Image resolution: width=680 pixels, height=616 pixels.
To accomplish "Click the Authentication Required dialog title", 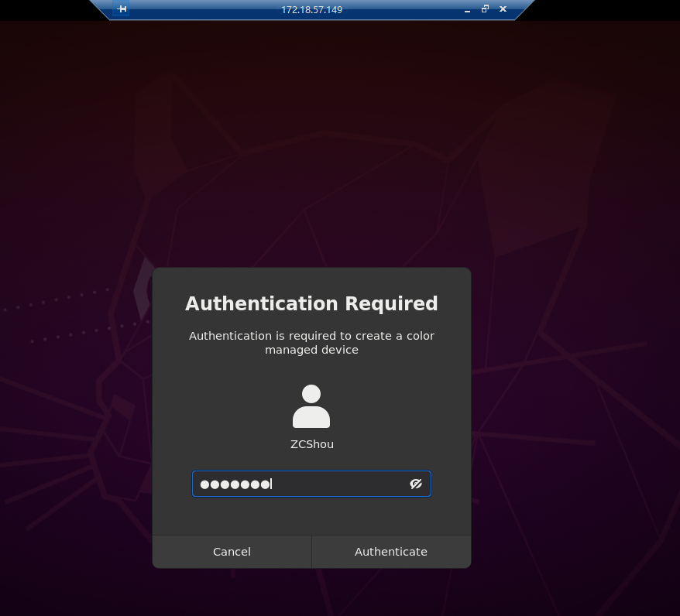I will [x=311, y=303].
